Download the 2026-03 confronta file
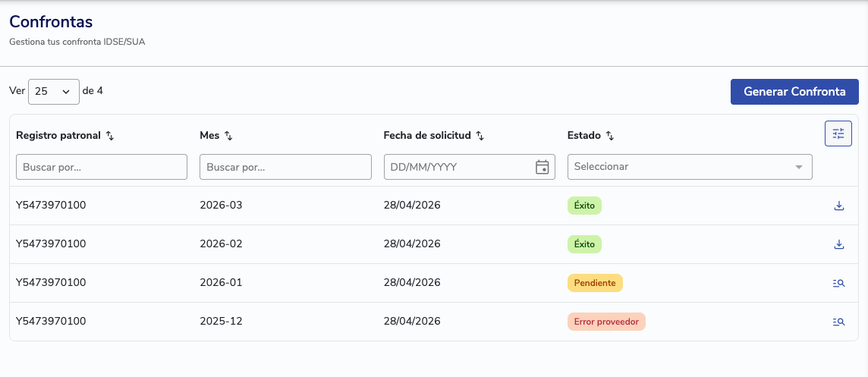 [838, 206]
